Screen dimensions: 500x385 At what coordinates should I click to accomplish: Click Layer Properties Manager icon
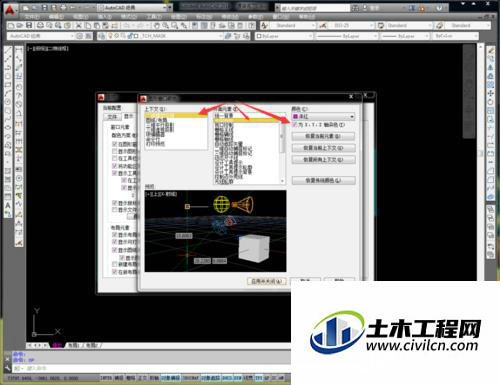click(x=103, y=36)
